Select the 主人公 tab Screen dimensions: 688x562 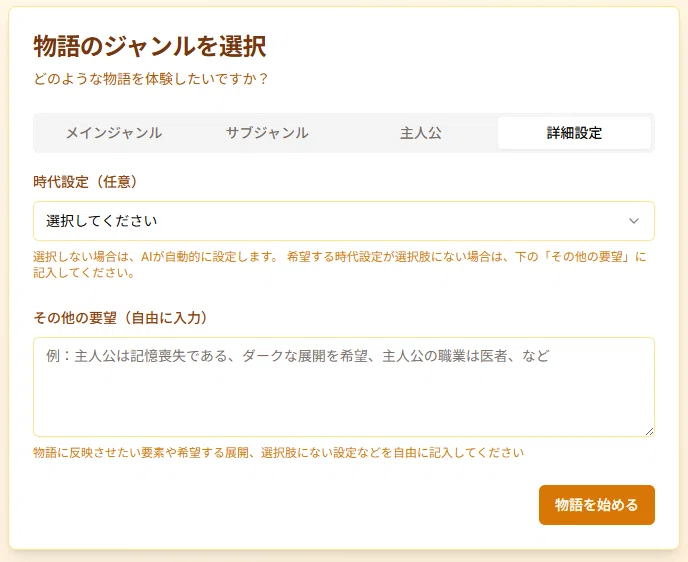pos(420,133)
